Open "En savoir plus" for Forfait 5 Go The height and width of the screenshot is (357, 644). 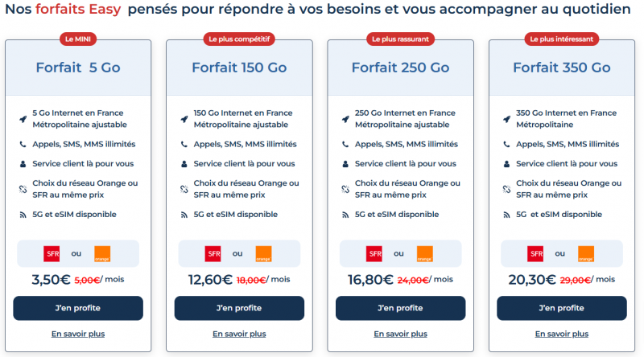(x=78, y=334)
